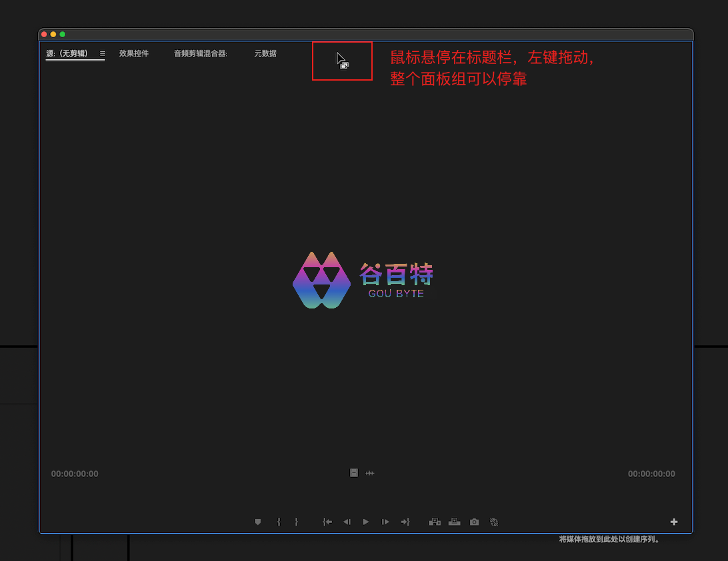Screen dimensions: 728x561
Task: Select the 元数据 tab
Action: click(x=265, y=53)
